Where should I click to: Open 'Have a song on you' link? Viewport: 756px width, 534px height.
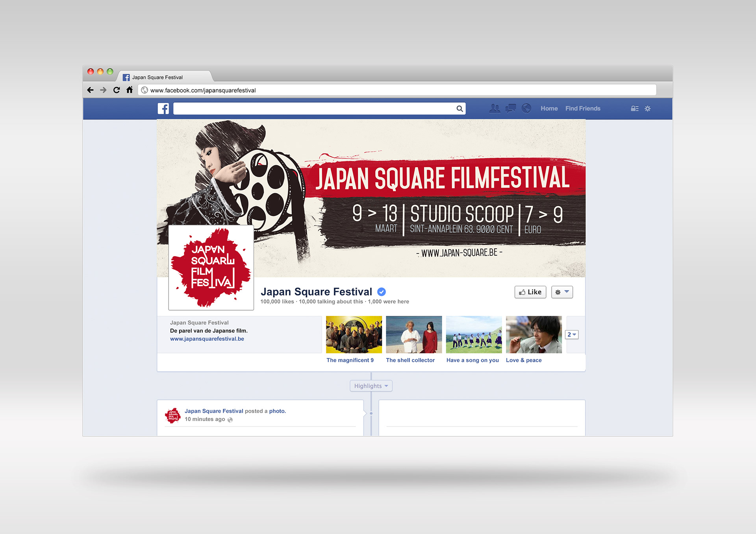pos(472,360)
